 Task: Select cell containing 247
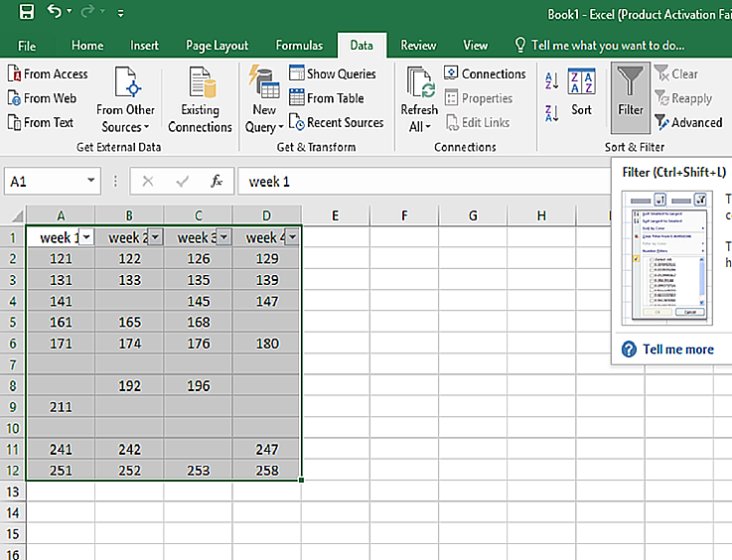(266, 450)
